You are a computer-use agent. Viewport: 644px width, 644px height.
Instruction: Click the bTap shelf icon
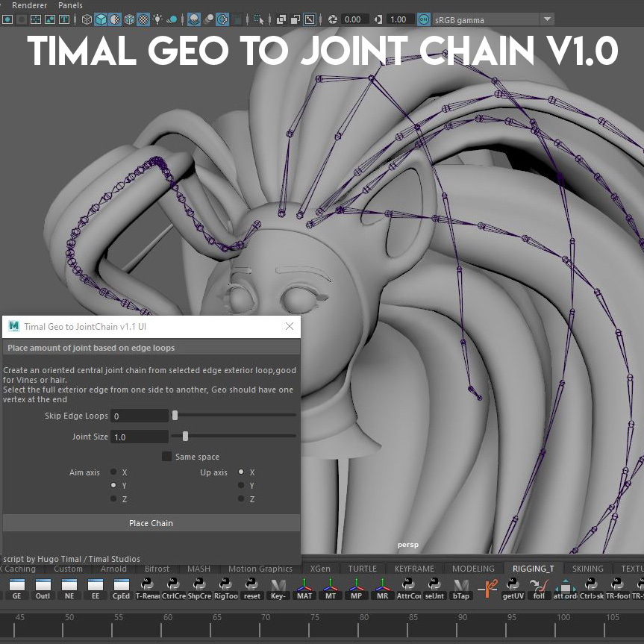[461, 589]
